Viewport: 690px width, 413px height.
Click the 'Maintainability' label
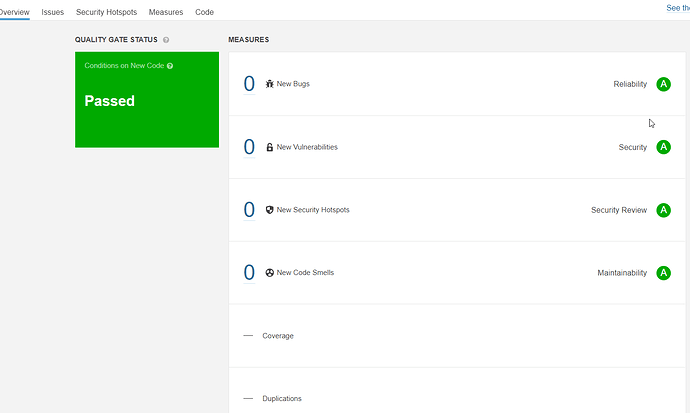click(622, 273)
